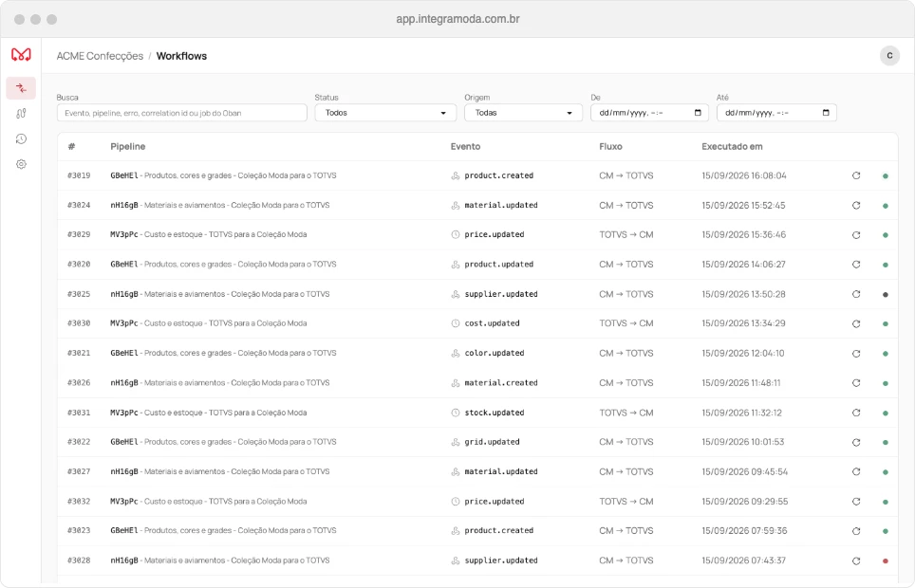This screenshot has height=588, width=915.
Task: Rerun workflow #3029 via refresh icon
Action: click(x=856, y=235)
